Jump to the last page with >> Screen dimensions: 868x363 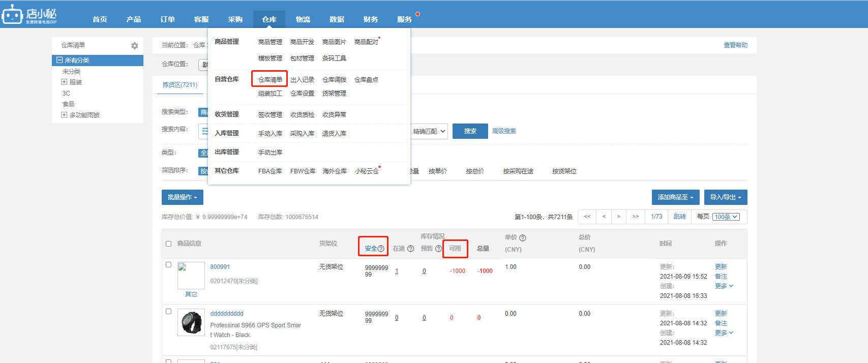(636, 217)
